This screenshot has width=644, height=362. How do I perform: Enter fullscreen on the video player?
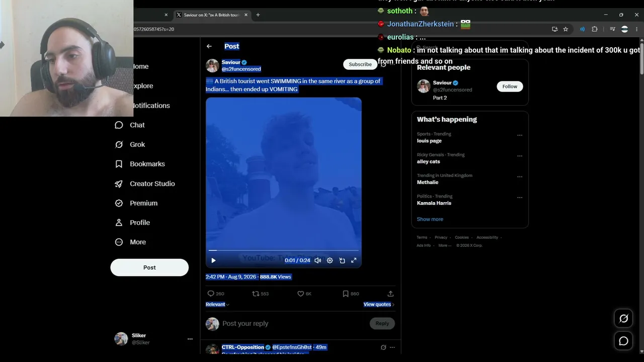click(x=354, y=260)
